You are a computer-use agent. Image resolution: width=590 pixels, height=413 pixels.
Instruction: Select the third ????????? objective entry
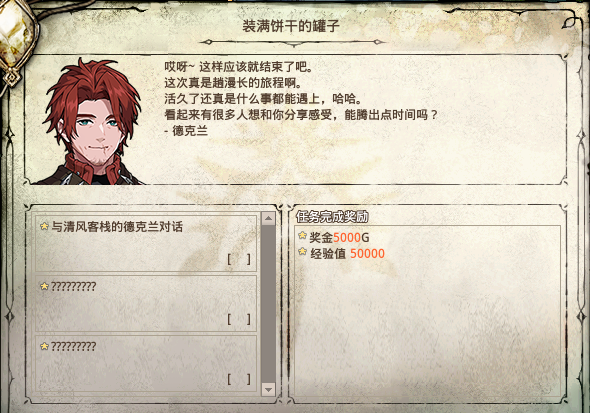click(146, 363)
